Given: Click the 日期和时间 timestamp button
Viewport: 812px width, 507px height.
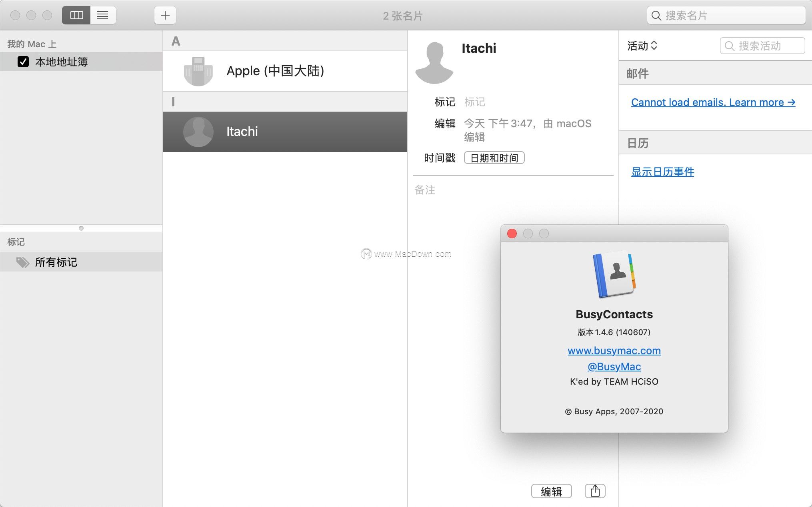Looking at the screenshot, I should (494, 158).
